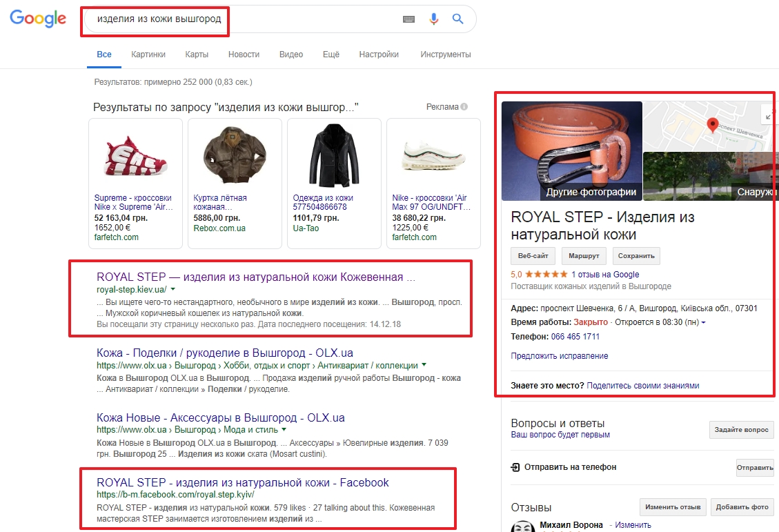Image resolution: width=779 pixels, height=532 pixels.
Task: Click the Ua-Tao seller text
Action: click(x=306, y=228)
